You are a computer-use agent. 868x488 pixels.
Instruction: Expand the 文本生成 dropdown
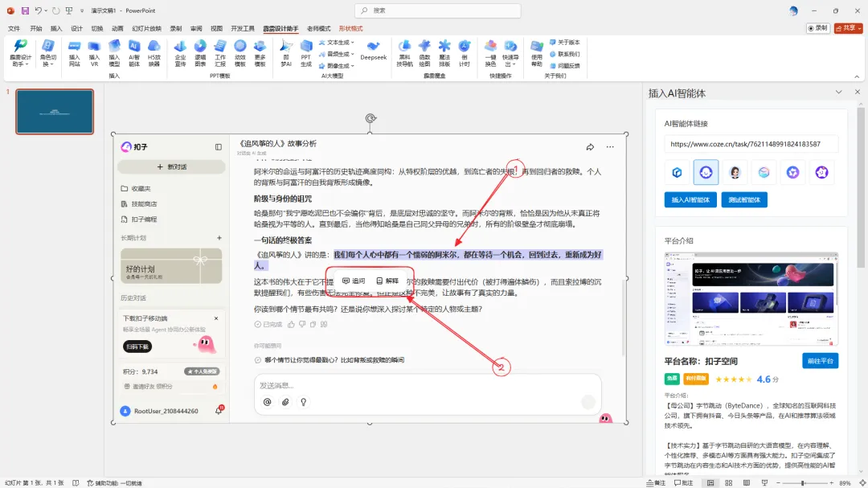[x=336, y=42]
